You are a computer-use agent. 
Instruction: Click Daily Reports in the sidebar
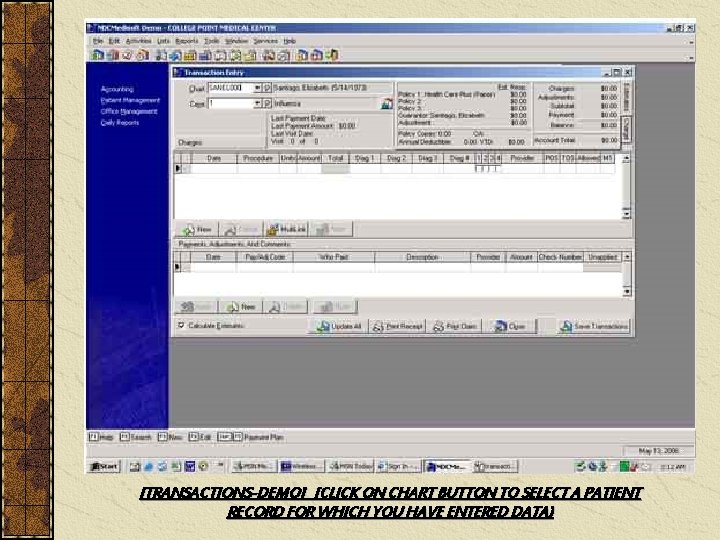click(120, 122)
